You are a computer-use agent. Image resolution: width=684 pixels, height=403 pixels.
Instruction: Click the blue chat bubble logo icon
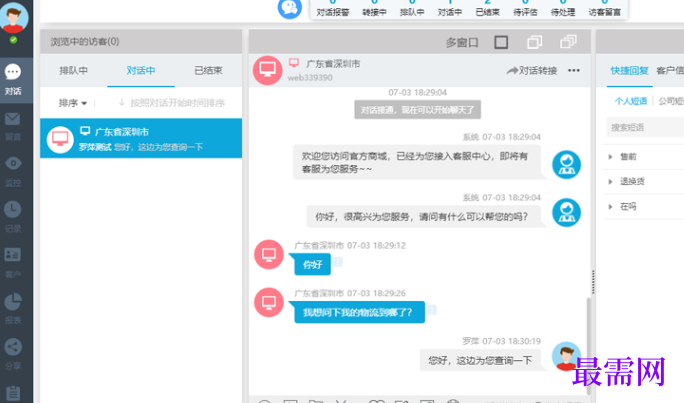tap(290, 9)
